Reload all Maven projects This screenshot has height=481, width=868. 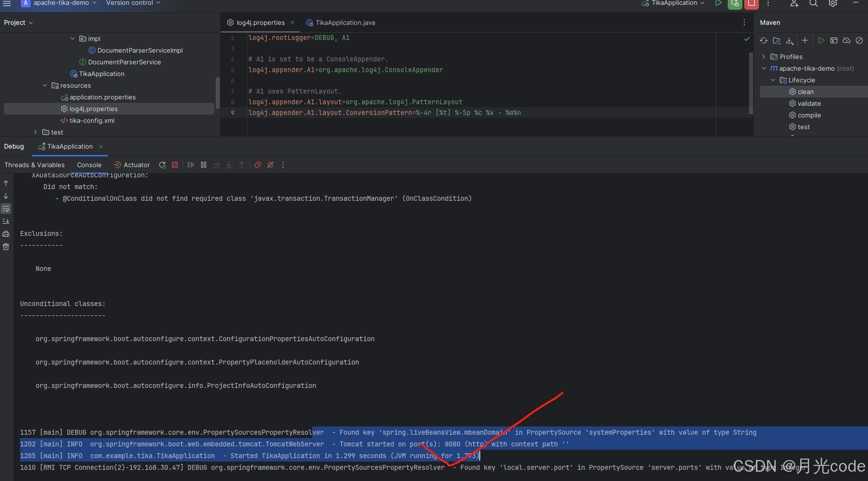pos(764,40)
